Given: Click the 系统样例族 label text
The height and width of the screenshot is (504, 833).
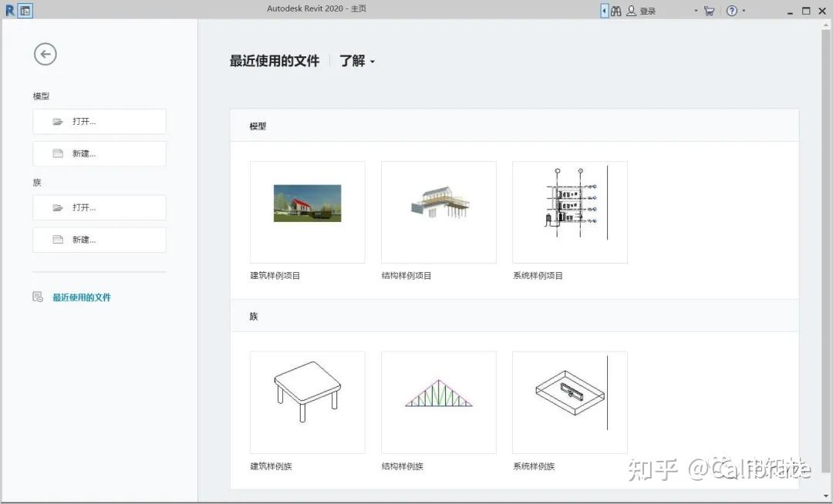Looking at the screenshot, I should coord(534,466).
